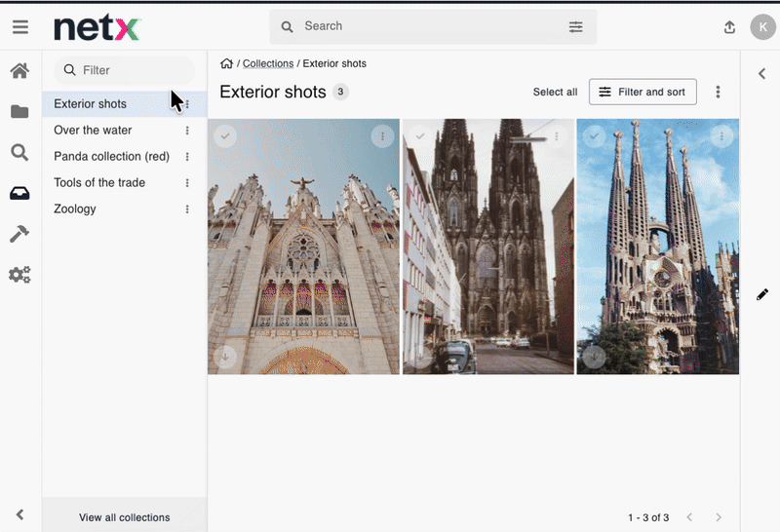The width and height of the screenshot is (780, 532).
Task: Click the Filter and sort button
Action: click(x=643, y=92)
